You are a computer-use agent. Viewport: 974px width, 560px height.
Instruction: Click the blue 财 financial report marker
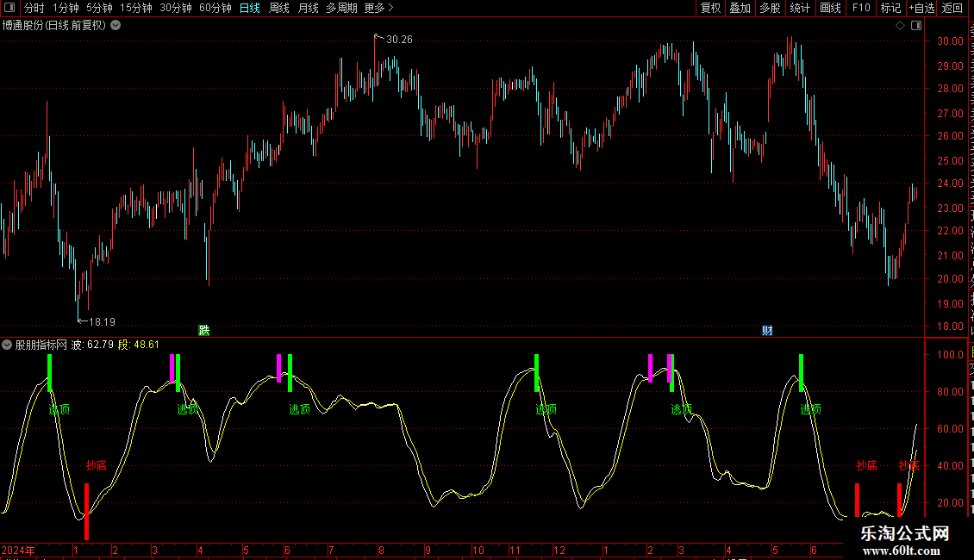[767, 330]
